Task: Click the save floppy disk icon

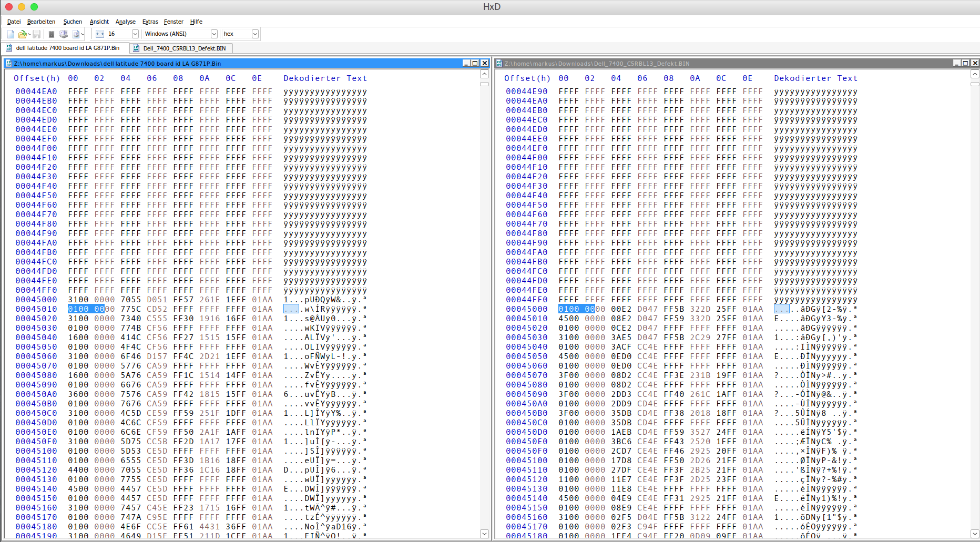Action: (36, 34)
